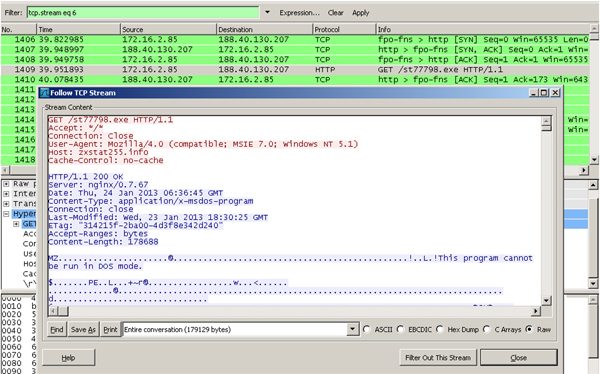Select packet 1408 ACK row
600x374 pixels.
295,59
